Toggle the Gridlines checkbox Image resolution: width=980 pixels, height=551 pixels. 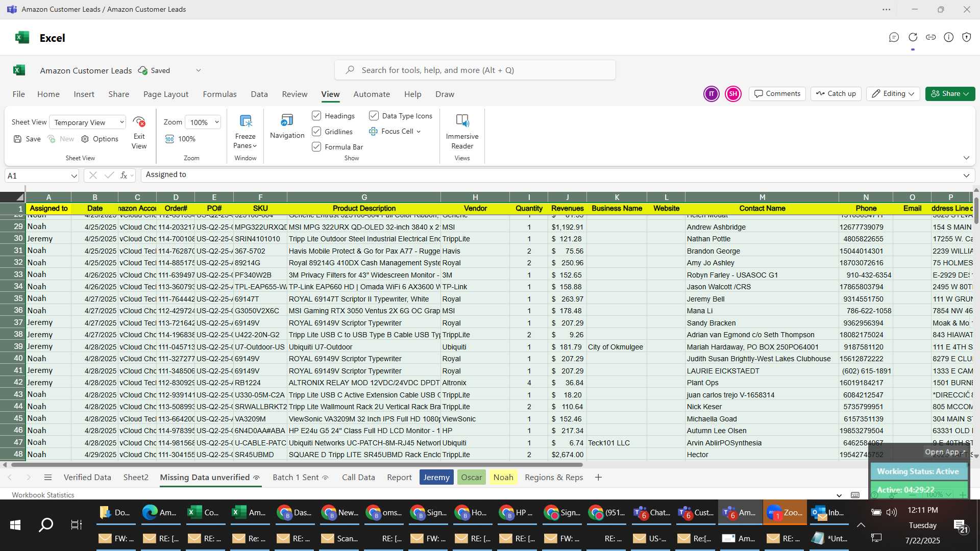point(316,132)
